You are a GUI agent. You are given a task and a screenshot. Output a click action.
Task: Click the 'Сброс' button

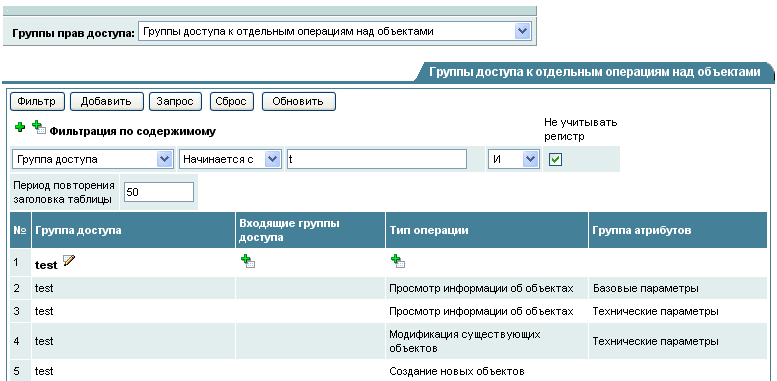[231, 102]
